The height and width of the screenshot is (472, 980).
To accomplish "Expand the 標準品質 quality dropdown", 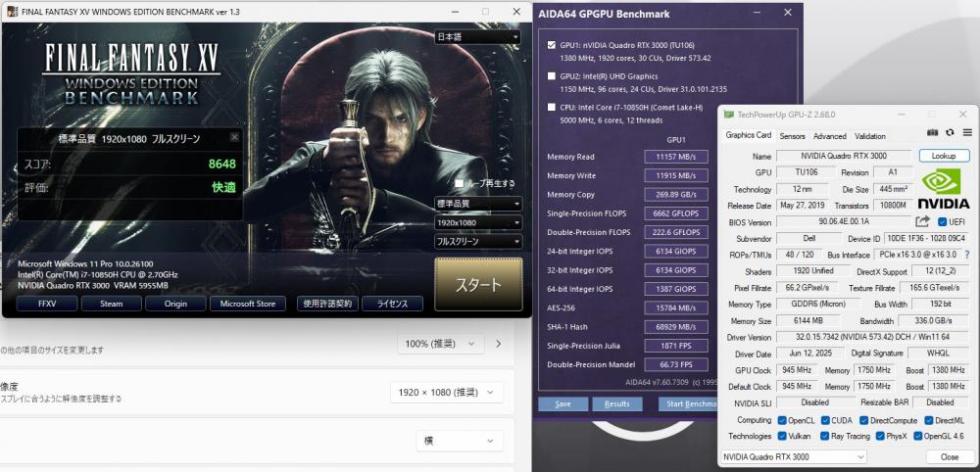I will 478,204.
